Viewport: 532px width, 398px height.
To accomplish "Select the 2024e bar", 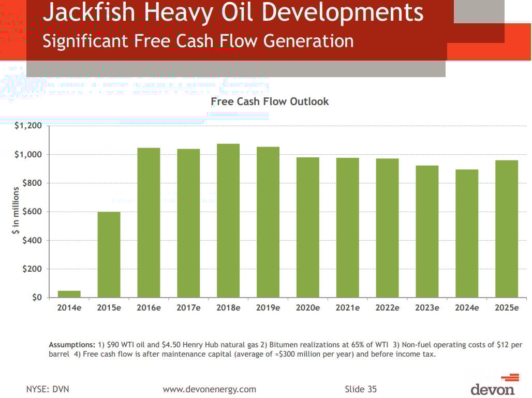I will click(x=467, y=233).
